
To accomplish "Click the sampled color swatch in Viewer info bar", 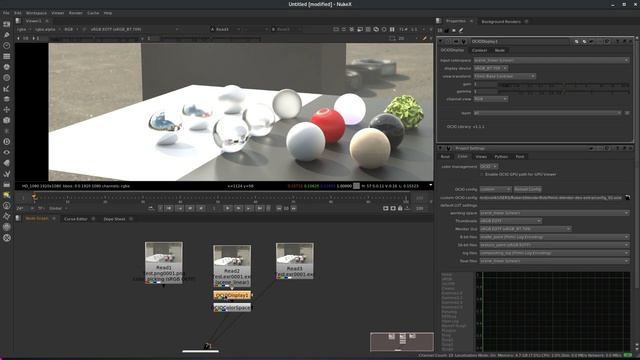I will [356, 186].
